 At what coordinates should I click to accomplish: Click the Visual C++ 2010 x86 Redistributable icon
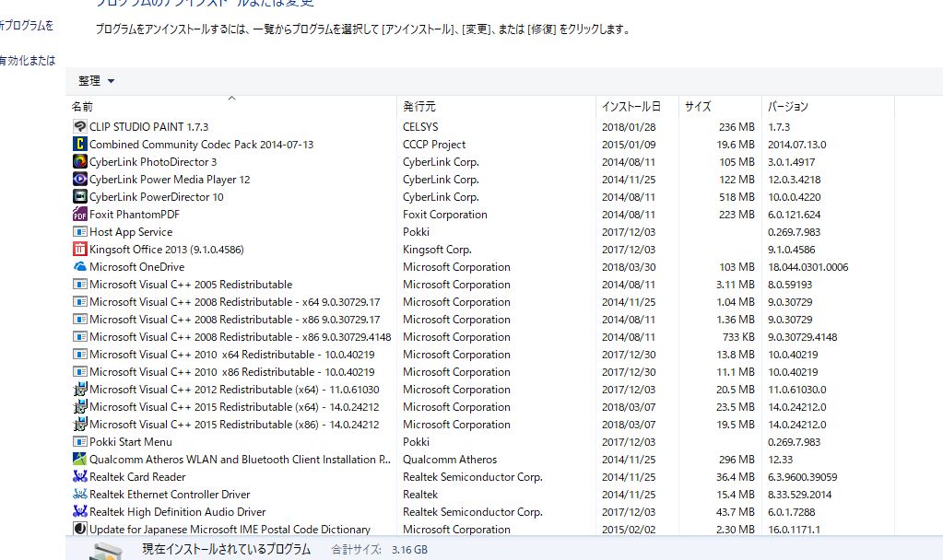click(80, 371)
